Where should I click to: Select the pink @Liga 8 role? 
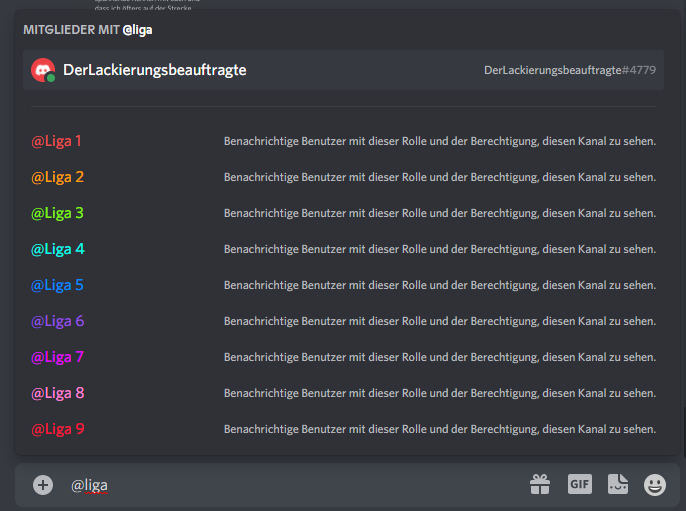click(57, 393)
